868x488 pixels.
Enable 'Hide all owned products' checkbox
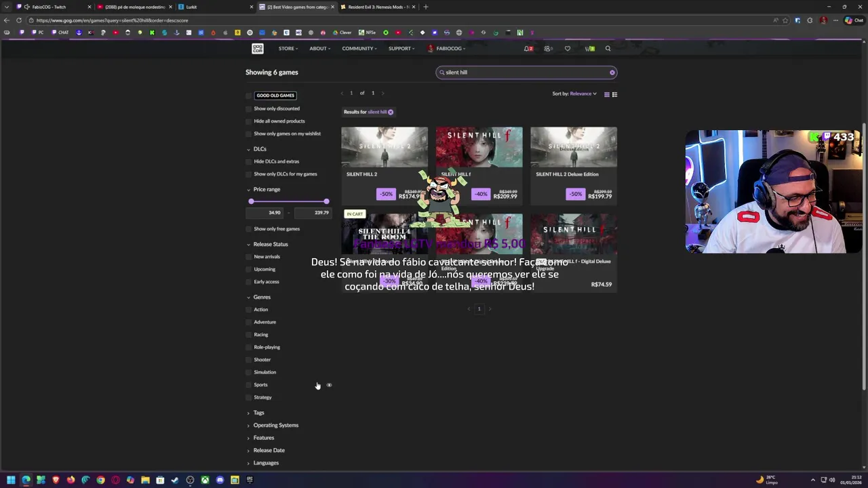tap(249, 121)
